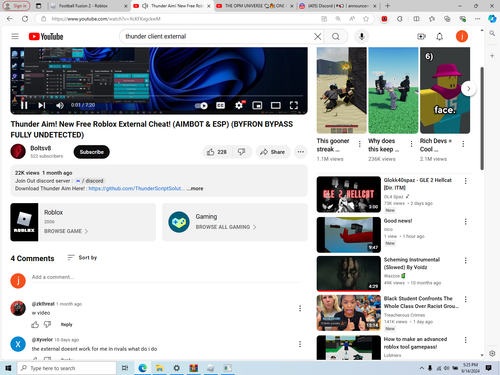Dislike the comment by @zkthreat
The image size is (500, 375).
coord(48,324)
